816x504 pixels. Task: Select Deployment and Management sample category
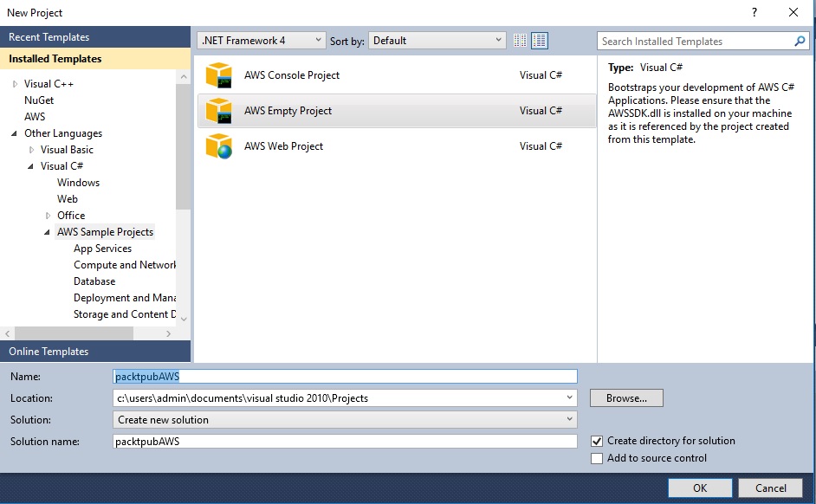point(125,298)
